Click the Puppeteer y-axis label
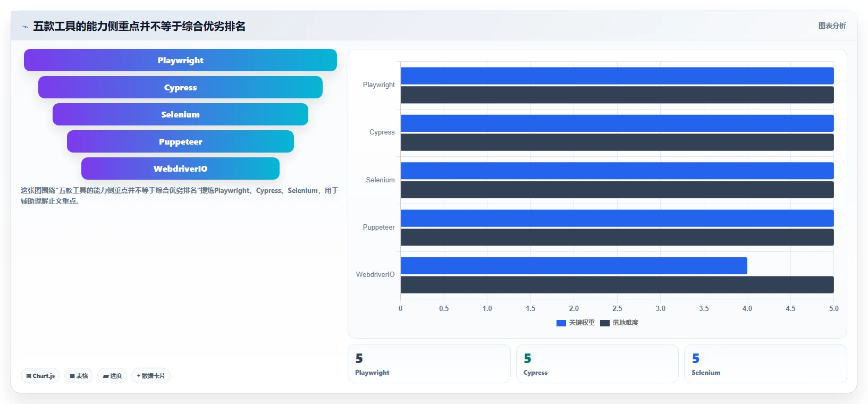This screenshot has height=404, width=868. click(x=378, y=227)
